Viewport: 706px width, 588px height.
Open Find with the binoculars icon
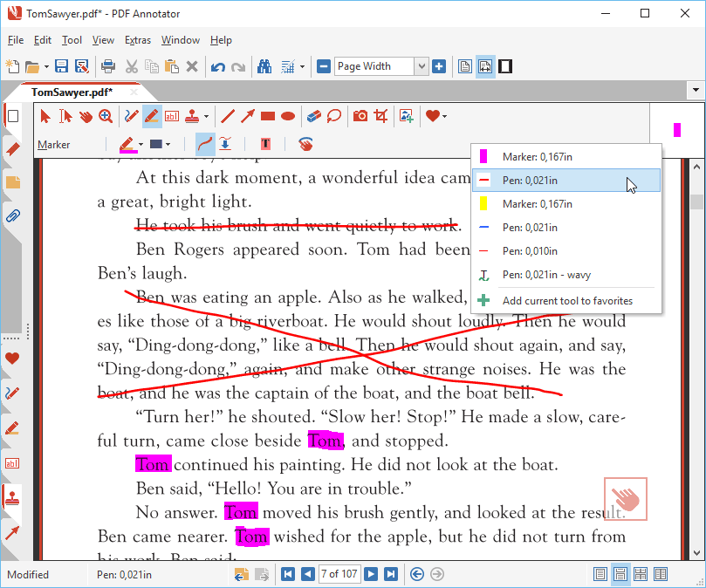point(264,66)
